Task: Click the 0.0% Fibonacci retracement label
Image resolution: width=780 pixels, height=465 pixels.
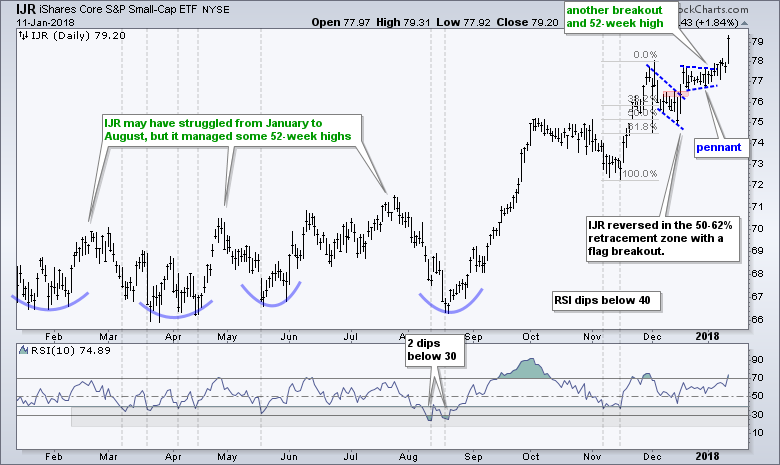Action: [x=645, y=55]
